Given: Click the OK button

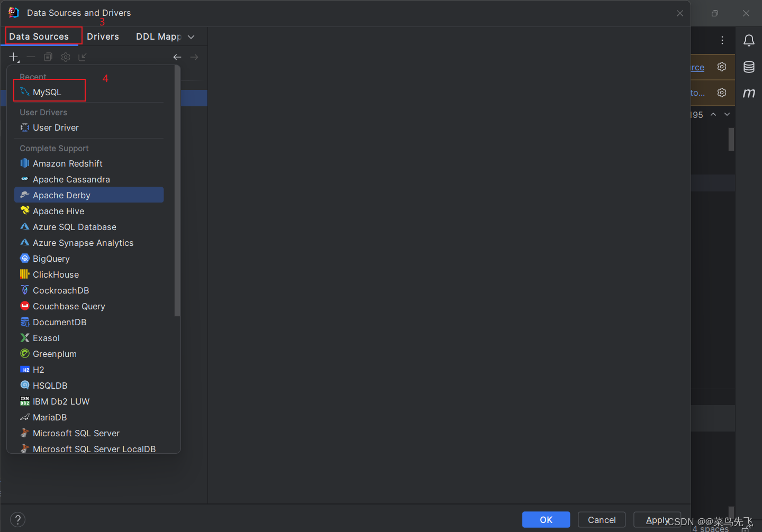Looking at the screenshot, I should 546,520.
